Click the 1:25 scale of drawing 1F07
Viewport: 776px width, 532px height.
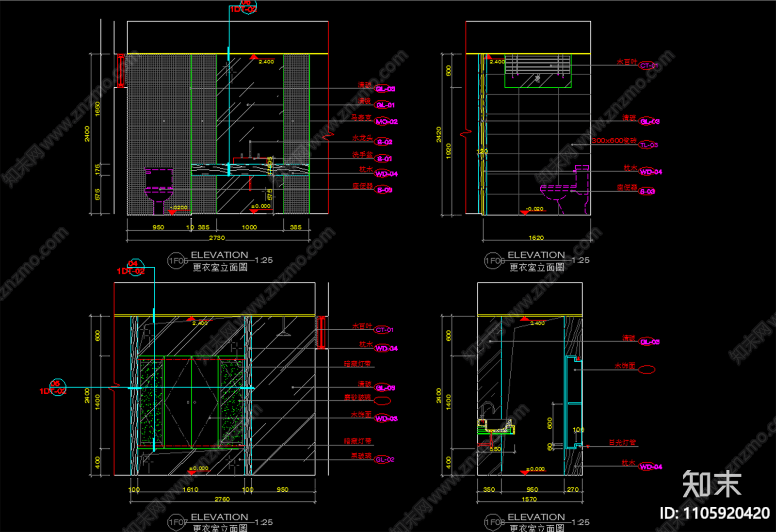[264, 522]
